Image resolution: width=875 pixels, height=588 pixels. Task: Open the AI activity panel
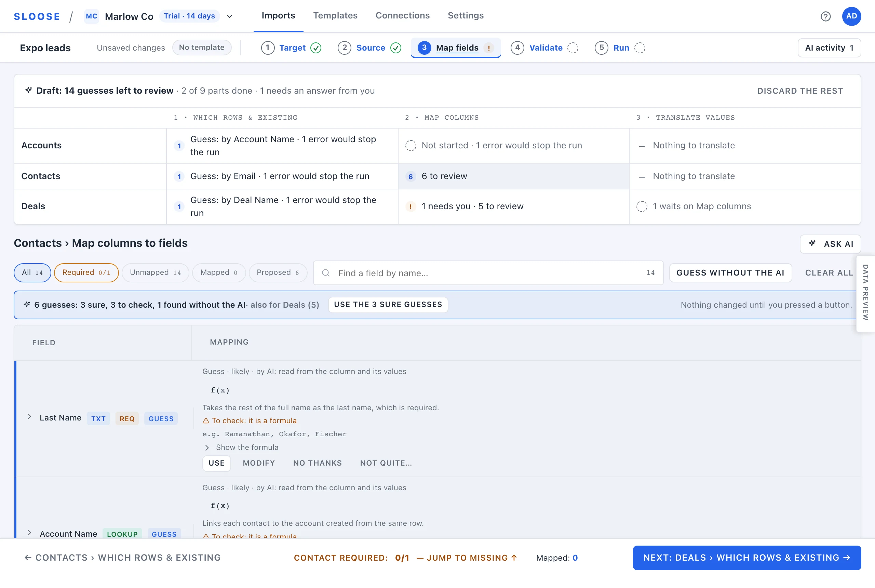[x=829, y=48]
